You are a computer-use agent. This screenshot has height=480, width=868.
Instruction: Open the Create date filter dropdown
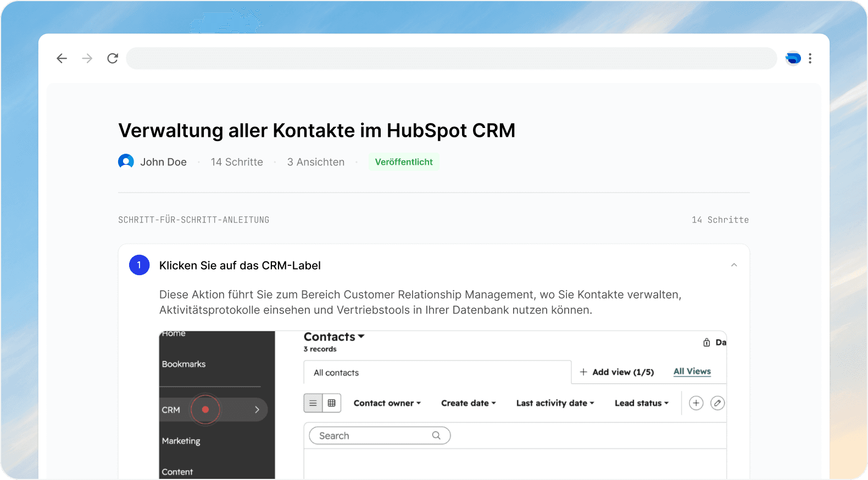coord(469,403)
